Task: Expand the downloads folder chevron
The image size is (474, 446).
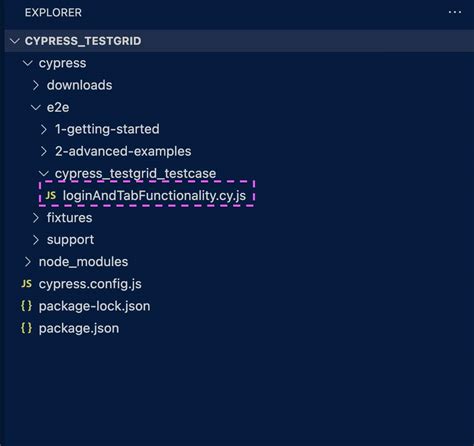Action: click(36, 85)
